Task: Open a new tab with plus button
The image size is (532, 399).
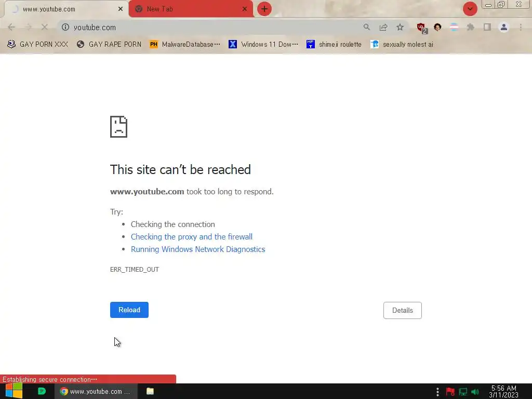Action: click(x=264, y=9)
